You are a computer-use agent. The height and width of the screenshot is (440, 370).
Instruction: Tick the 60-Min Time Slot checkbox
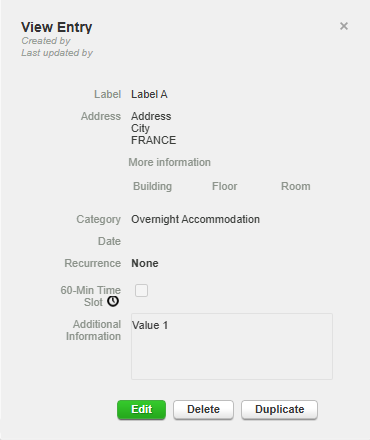(x=141, y=290)
